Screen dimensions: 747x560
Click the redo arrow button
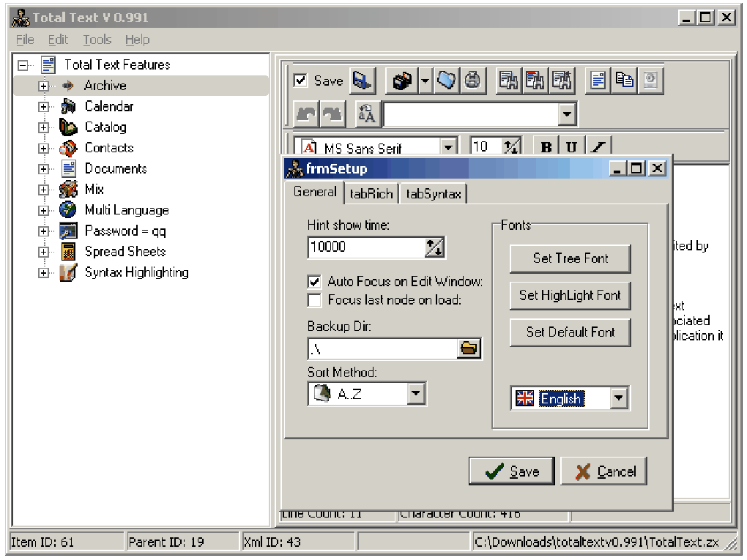[x=332, y=114]
